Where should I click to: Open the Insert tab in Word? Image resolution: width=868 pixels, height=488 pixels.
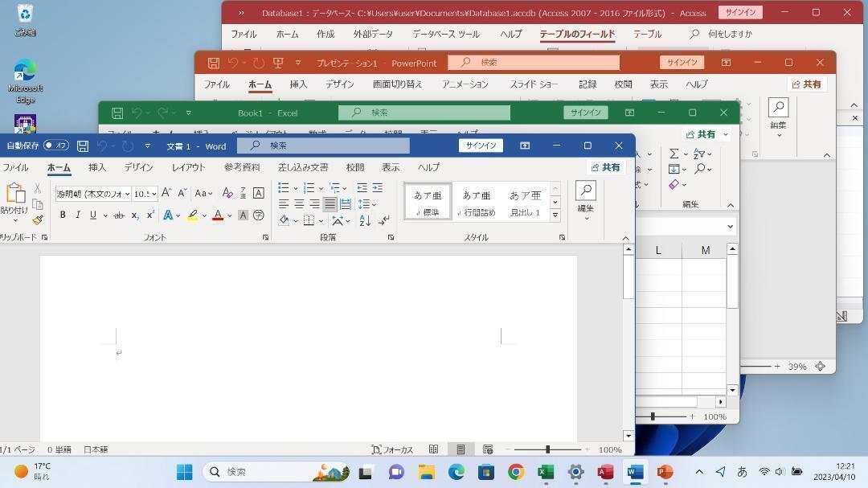(97, 167)
